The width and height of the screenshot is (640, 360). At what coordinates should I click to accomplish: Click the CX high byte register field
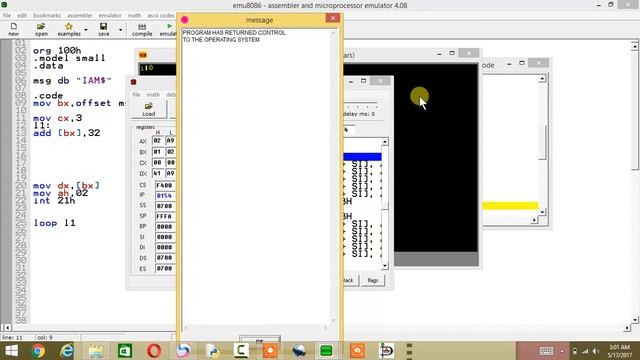click(158, 162)
